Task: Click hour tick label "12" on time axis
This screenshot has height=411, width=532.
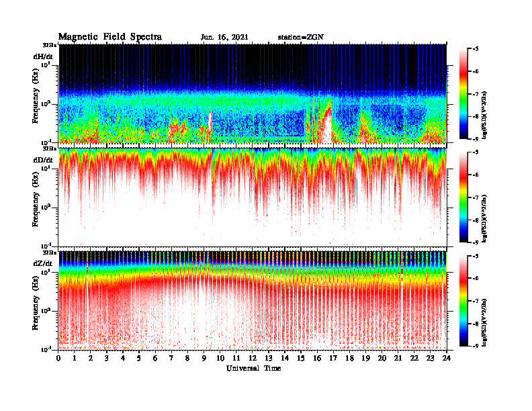Action: point(253,359)
